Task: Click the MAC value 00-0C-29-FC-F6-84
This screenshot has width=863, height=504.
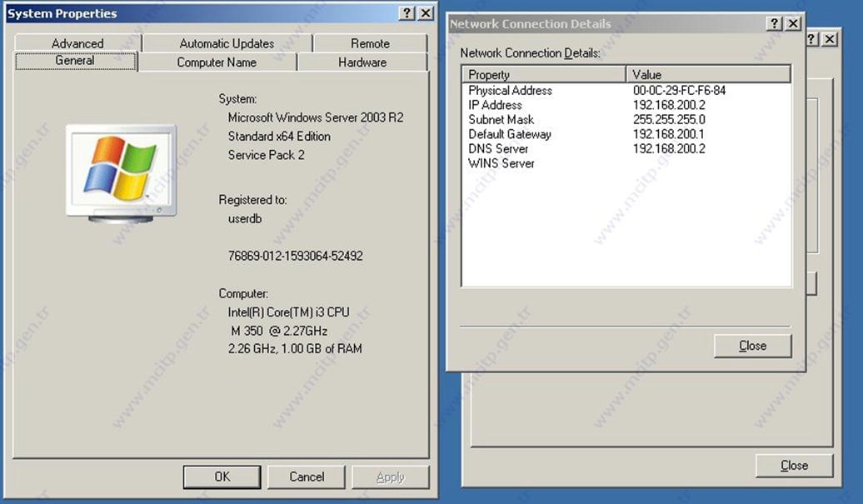Action: point(679,90)
